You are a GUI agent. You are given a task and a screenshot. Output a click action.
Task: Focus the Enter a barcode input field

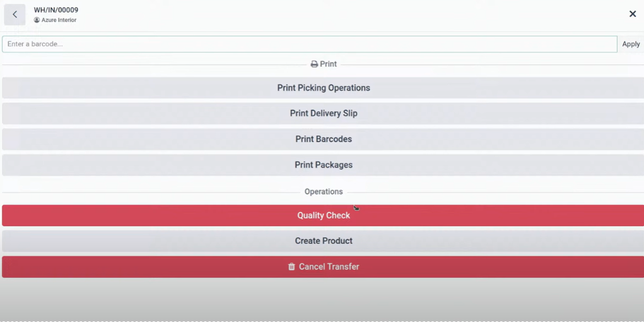click(309, 44)
